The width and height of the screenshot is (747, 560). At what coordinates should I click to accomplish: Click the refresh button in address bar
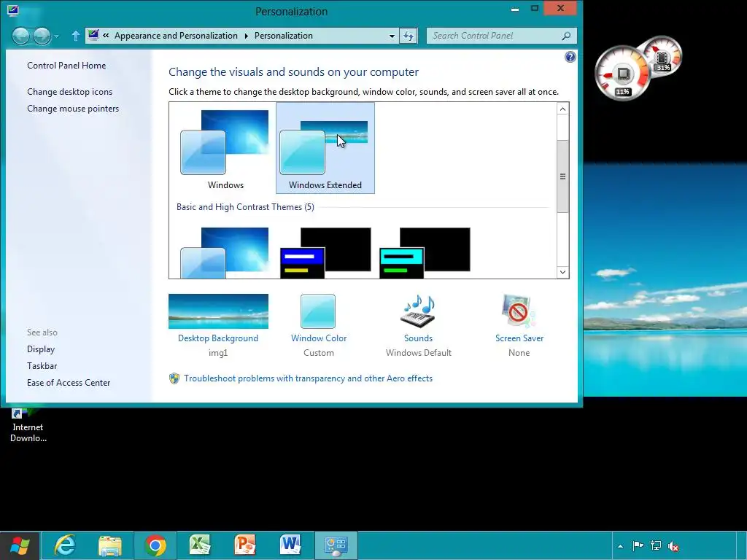coord(409,36)
